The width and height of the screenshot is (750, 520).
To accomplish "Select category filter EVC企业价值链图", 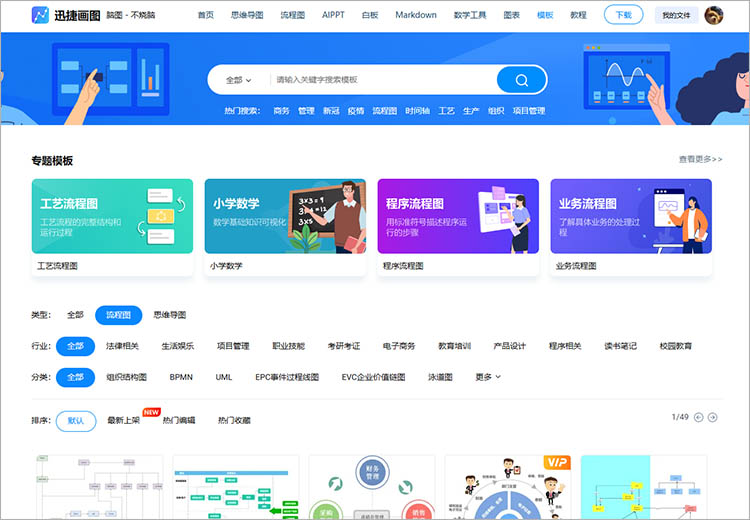I will [374, 377].
